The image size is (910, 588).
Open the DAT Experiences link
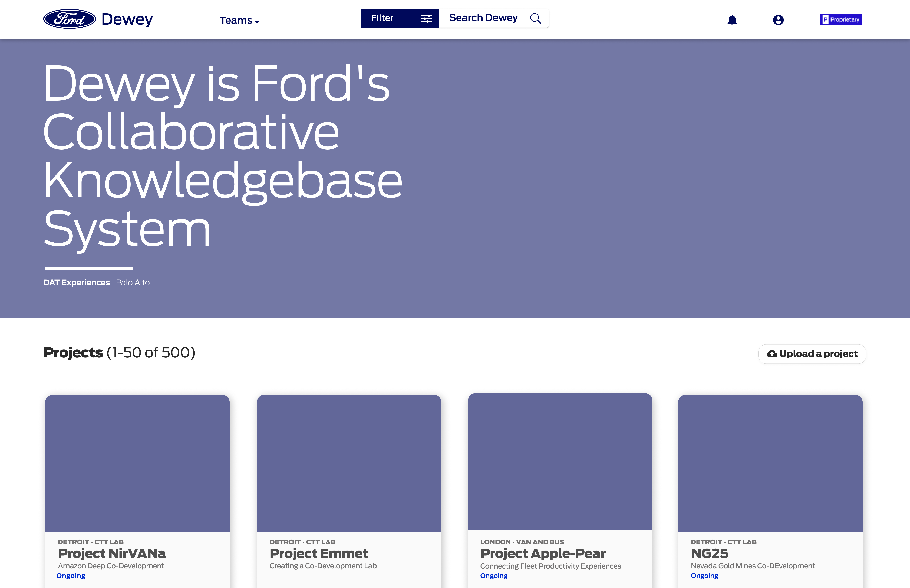[x=76, y=283]
